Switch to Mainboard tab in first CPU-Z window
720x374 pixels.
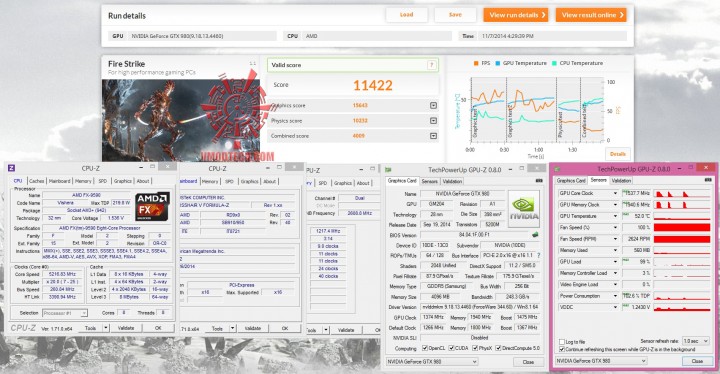tap(59, 181)
